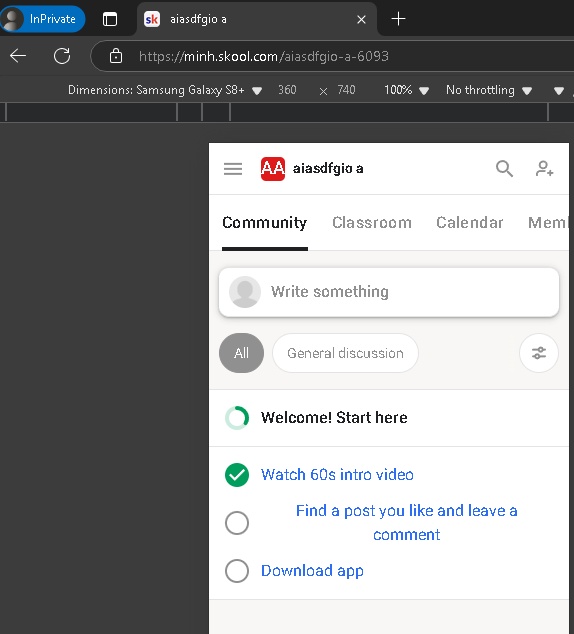The height and width of the screenshot is (634, 574).
Task: Click the add member person icon
Action: [x=544, y=169]
